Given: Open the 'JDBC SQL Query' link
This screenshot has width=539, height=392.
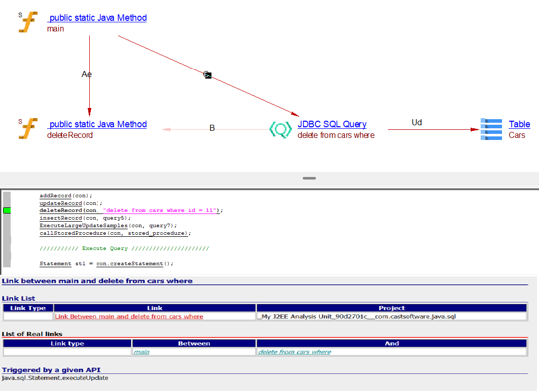Looking at the screenshot, I should [332, 124].
